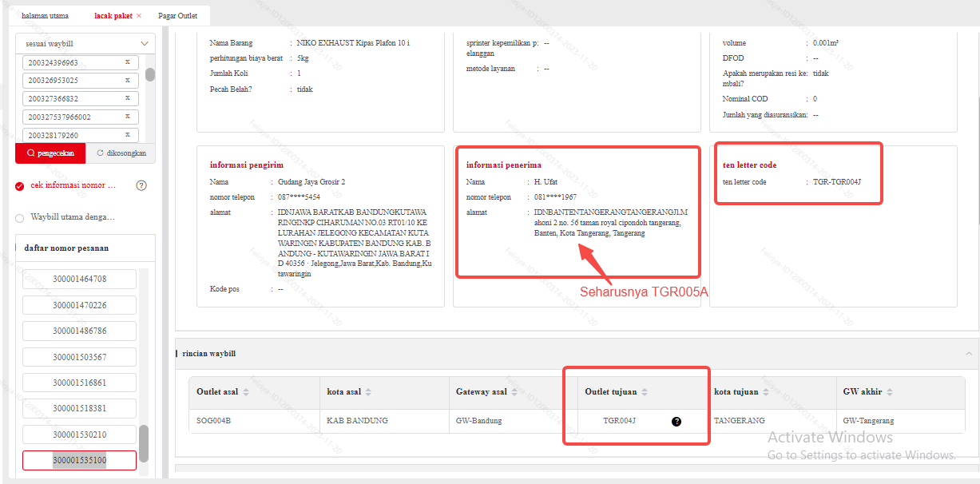Remove waybill 200328179260 with its x icon
Image resolution: width=980 pixels, height=484 pixels.
coord(127,135)
